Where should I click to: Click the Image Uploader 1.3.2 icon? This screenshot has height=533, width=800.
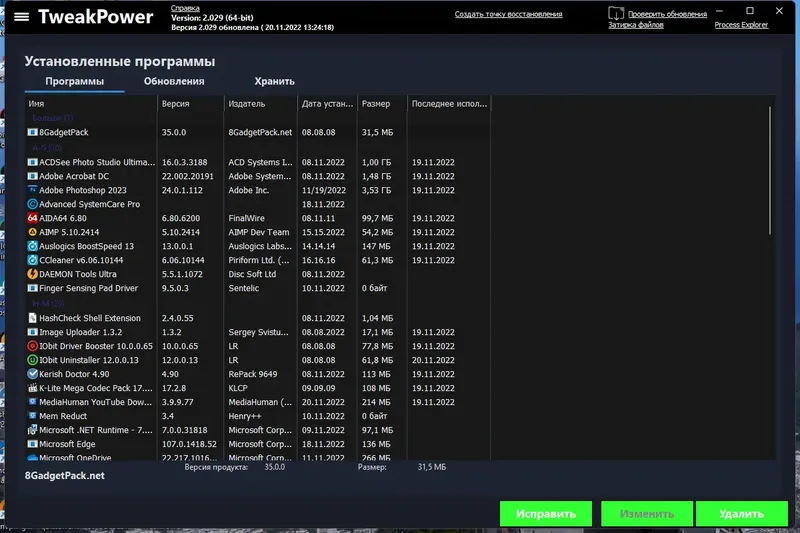(x=33, y=332)
